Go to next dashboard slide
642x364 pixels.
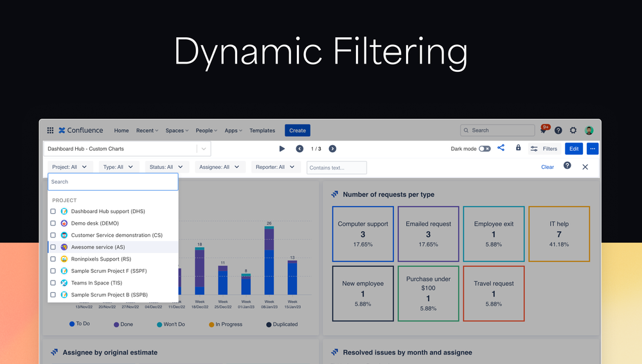[332, 149]
